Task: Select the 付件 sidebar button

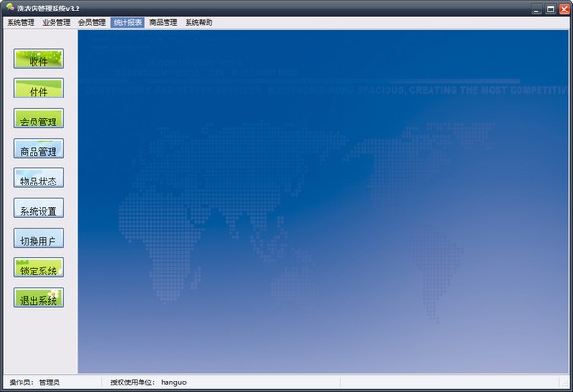Action: coord(38,88)
